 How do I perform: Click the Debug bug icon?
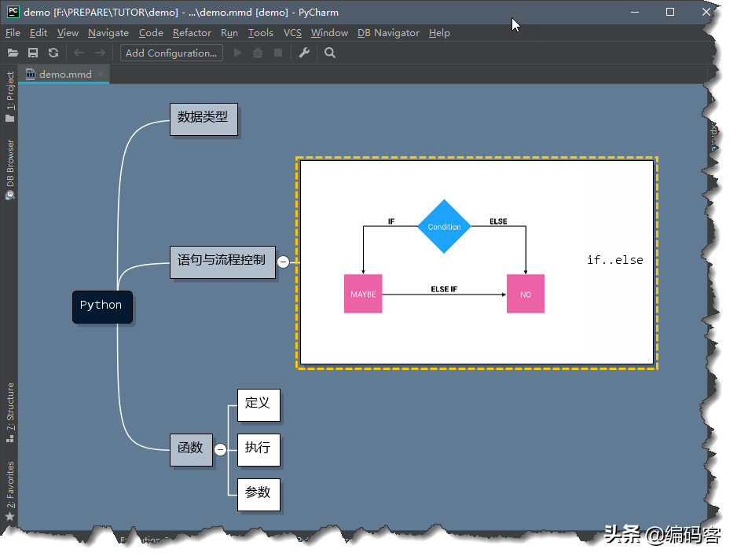coord(258,53)
